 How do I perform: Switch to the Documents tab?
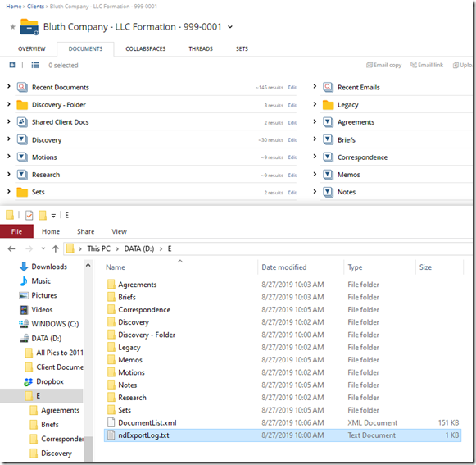click(x=85, y=49)
